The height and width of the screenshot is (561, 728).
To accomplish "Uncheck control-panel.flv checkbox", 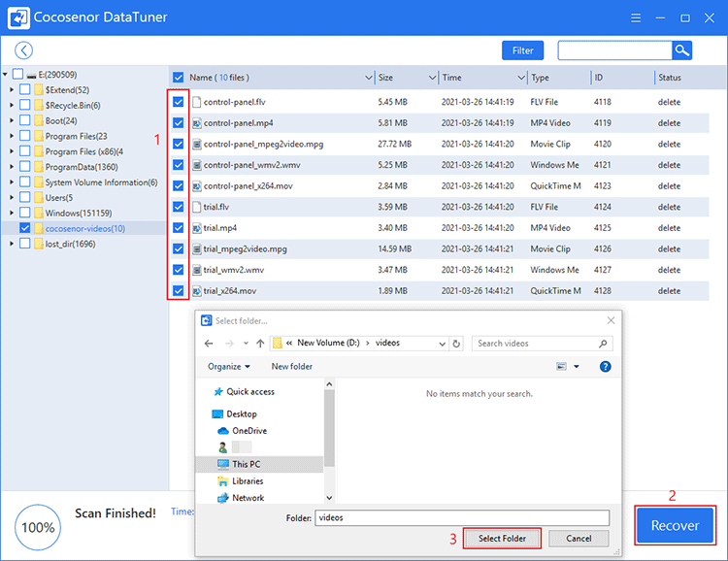I will click(179, 102).
